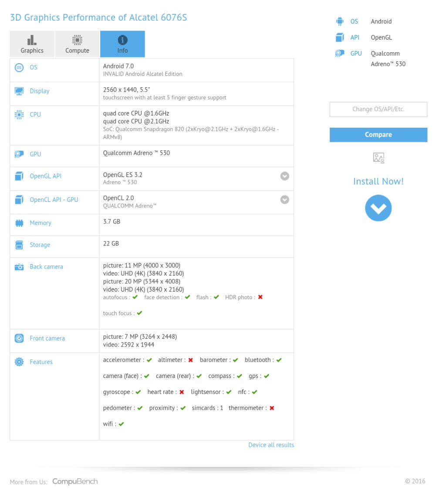
Task: Click the Front camera label
Action: tap(47, 338)
